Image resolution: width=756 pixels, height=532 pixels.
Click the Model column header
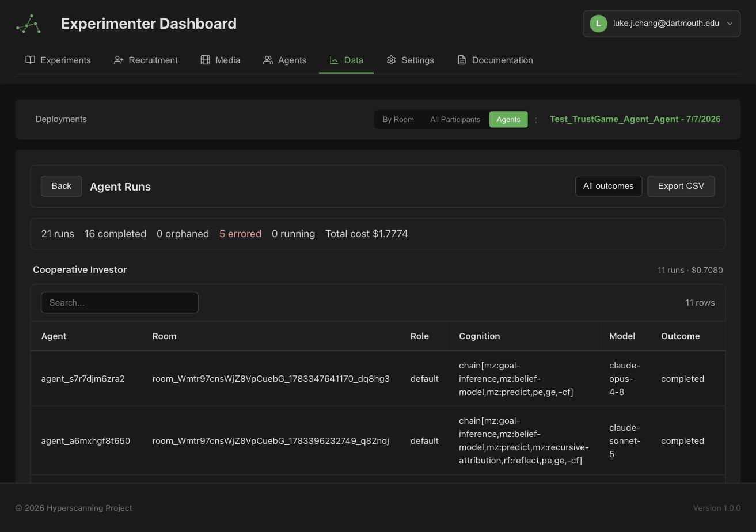coord(622,336)
